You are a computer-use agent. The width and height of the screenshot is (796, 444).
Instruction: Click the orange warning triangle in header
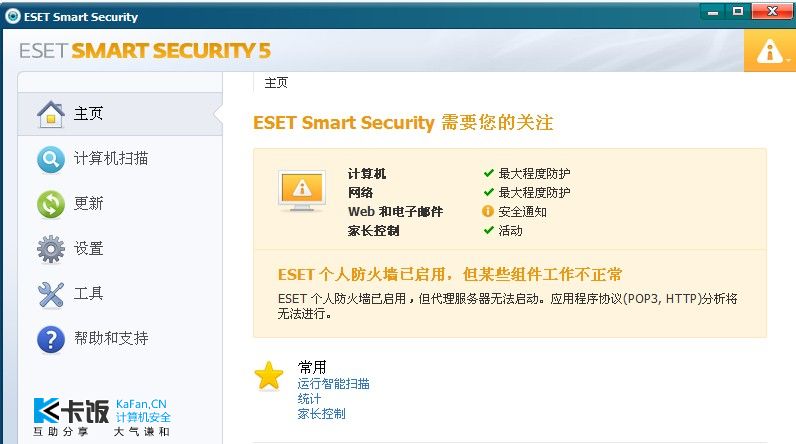[769, 51]
